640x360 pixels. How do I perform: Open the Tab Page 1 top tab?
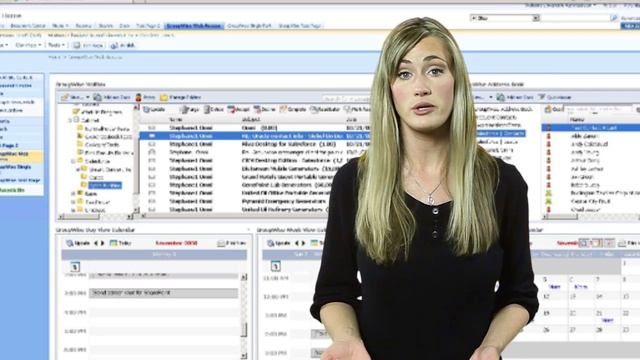pos(148,26)
